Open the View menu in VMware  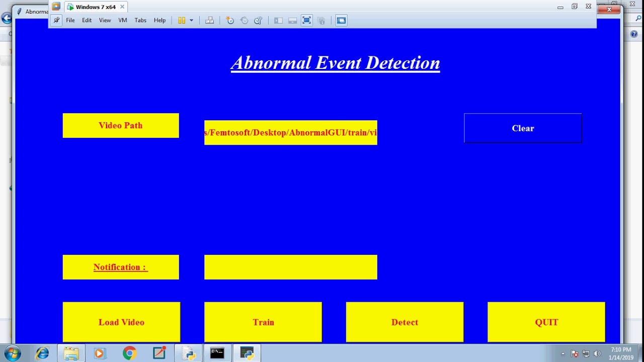click(x=105, y=21)
